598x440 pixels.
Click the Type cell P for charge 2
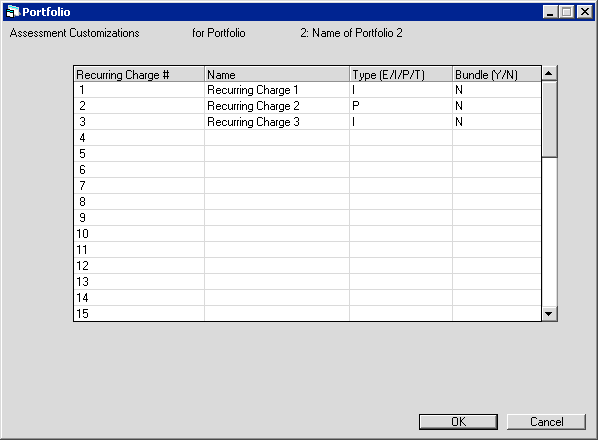pos(401,106)
